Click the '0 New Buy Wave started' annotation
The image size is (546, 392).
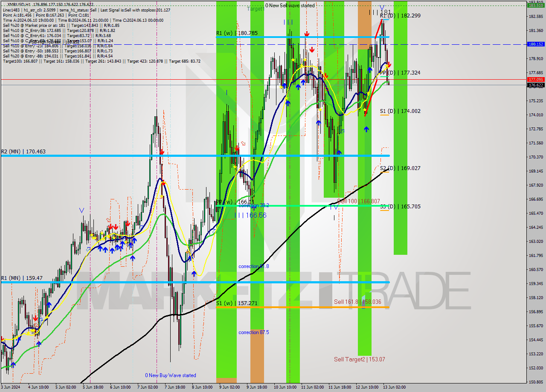click(171, 375)
